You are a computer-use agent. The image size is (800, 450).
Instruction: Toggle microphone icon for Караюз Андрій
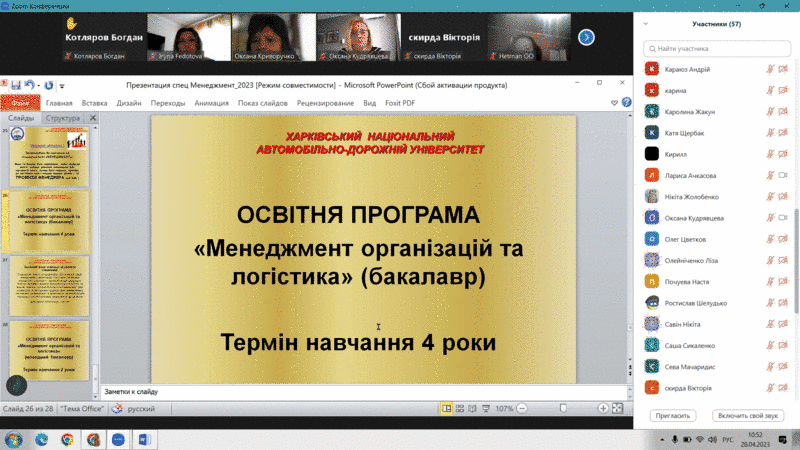coord(770,69)
